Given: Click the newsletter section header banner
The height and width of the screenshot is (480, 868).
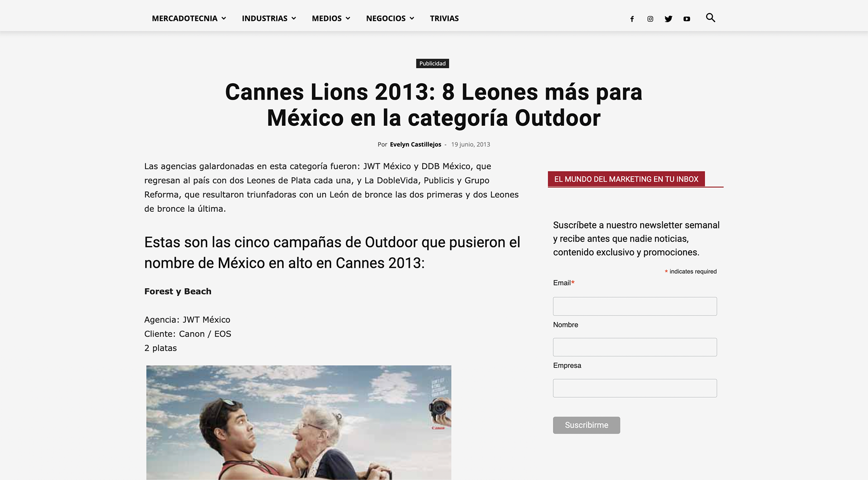Looking at the screenshot, I should [626, 179].
